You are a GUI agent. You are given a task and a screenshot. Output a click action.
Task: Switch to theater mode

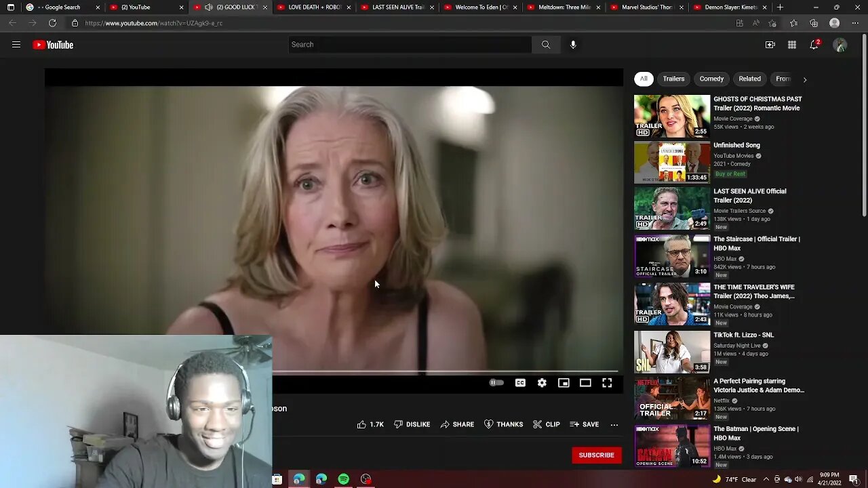click(x=585, y=383)
